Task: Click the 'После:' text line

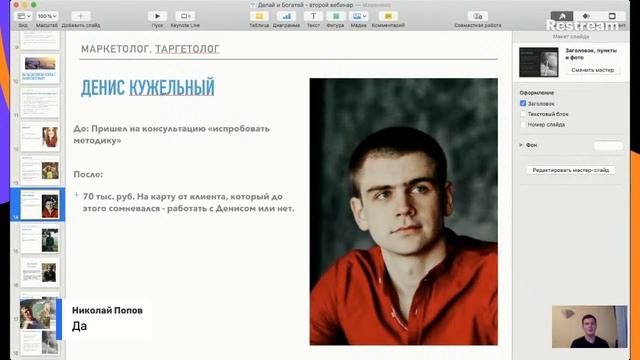Action: click(88, 174)
